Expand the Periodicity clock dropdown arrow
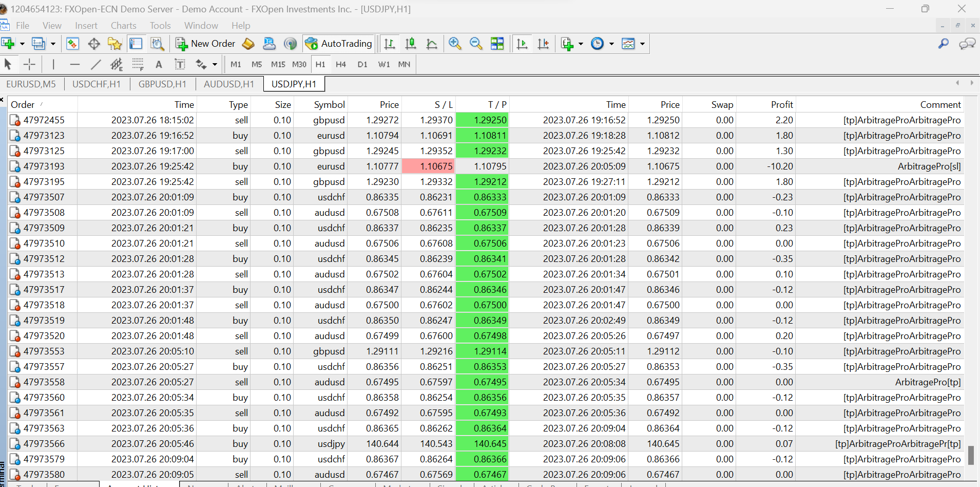 [611, 44]
